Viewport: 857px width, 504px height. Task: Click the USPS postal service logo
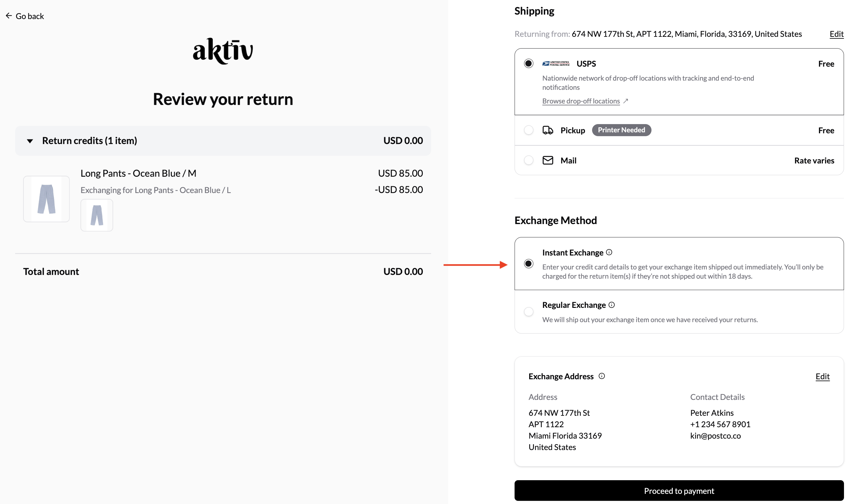[556, 63]
